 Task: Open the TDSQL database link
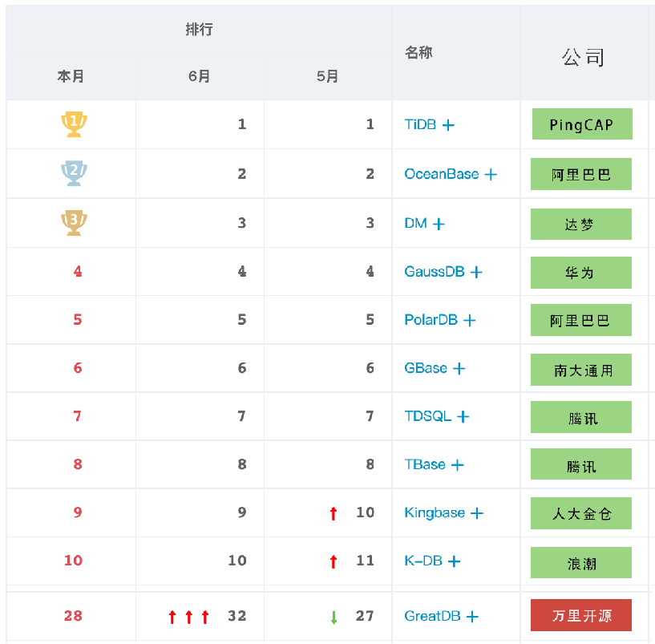pyautogui.click(x=427, y=416)
